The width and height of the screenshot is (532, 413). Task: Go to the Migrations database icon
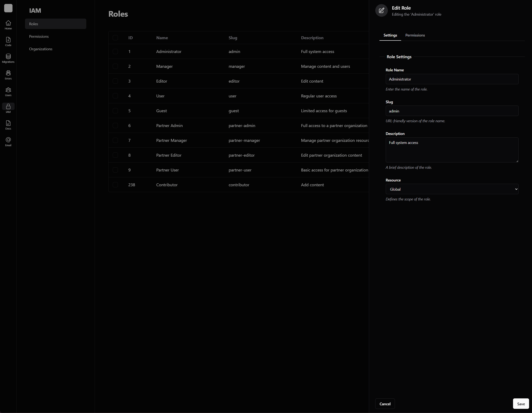8,58
